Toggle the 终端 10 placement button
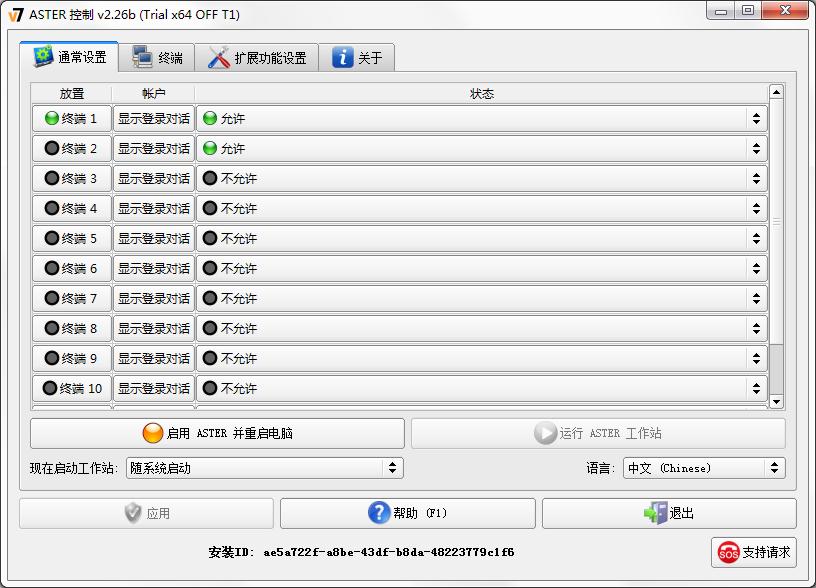The height and width of the screenshot is (588, 816). [x=72, y=388]
